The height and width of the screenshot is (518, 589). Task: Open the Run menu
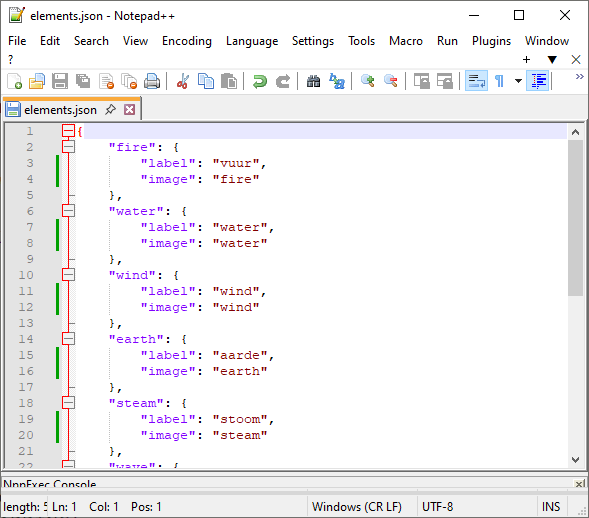tap(447, 41)
